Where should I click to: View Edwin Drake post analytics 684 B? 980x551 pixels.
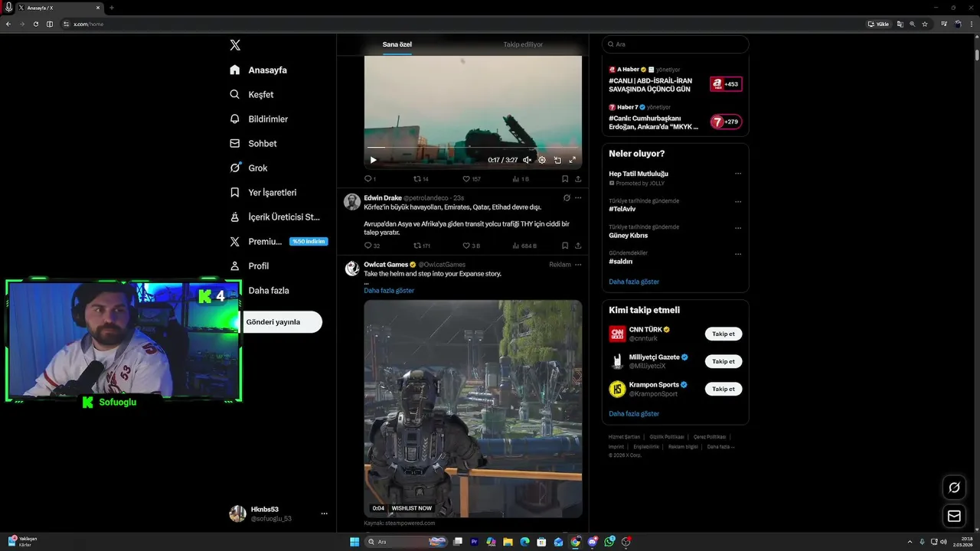pos(524,246)
